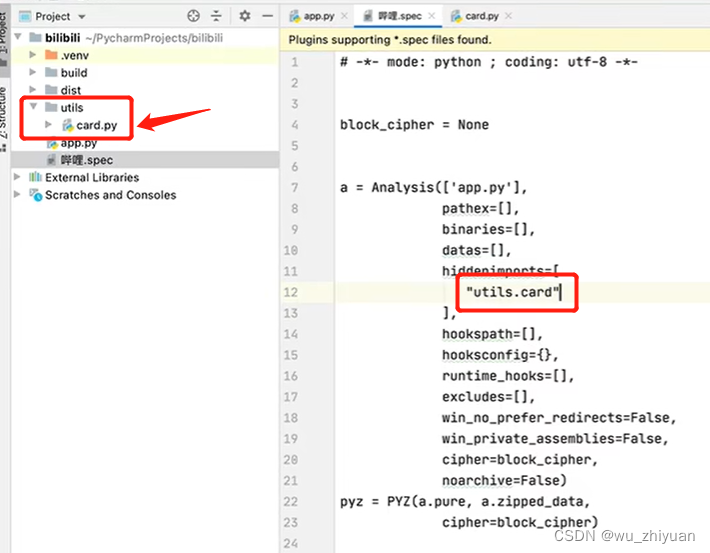Collapse the utils folder
The height and width of the screenshot is (553, 710).
33,106
